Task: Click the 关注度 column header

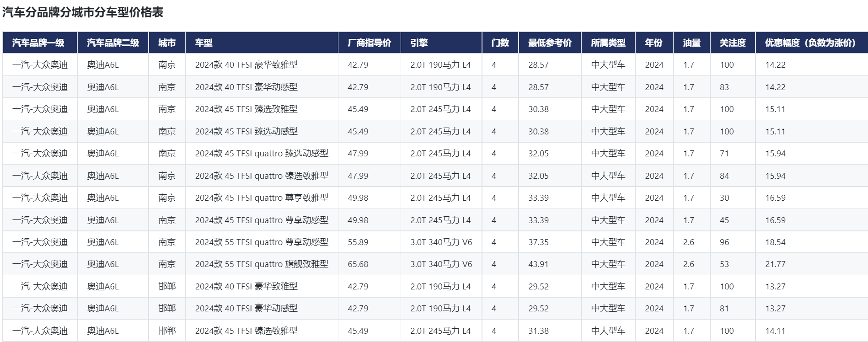Action: [x=733, y=43]
